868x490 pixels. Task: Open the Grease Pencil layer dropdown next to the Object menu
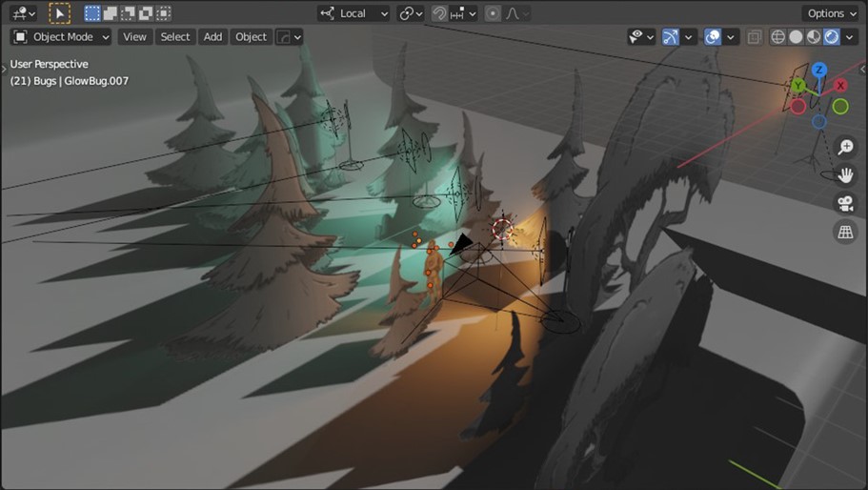[289, 37]
